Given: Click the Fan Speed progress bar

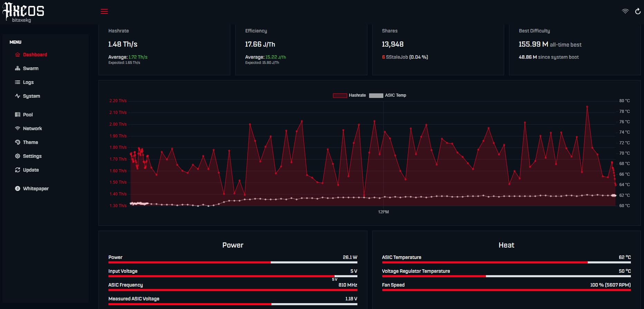Looking at the screenshot, I should [x=506, y=290].
